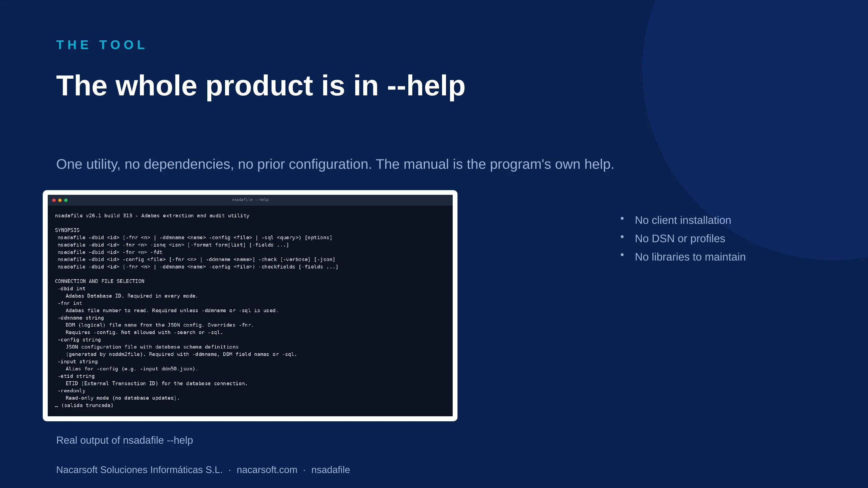The image size is (868, 488).
Task: Click the line 'Adabas file number to read...'
Action: 172,311
